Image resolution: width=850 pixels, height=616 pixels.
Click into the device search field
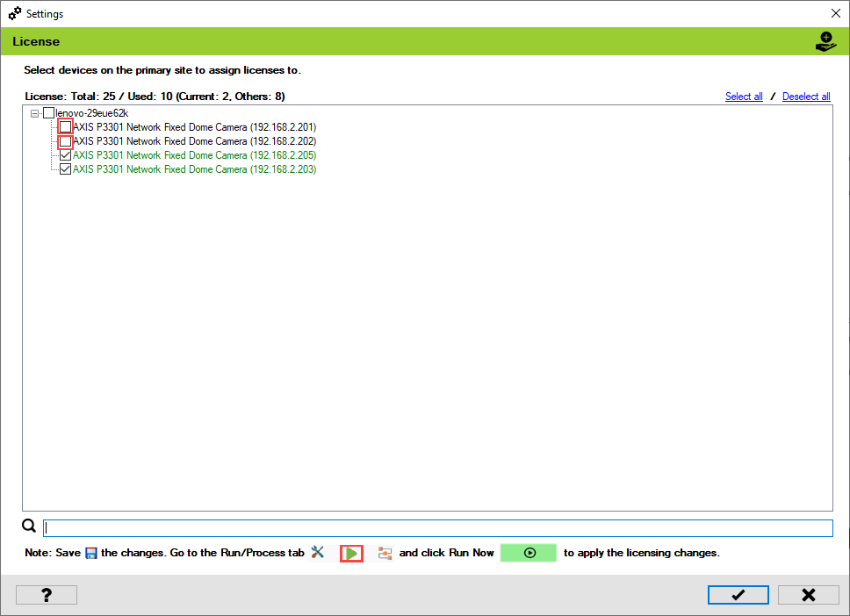point(437,528)
